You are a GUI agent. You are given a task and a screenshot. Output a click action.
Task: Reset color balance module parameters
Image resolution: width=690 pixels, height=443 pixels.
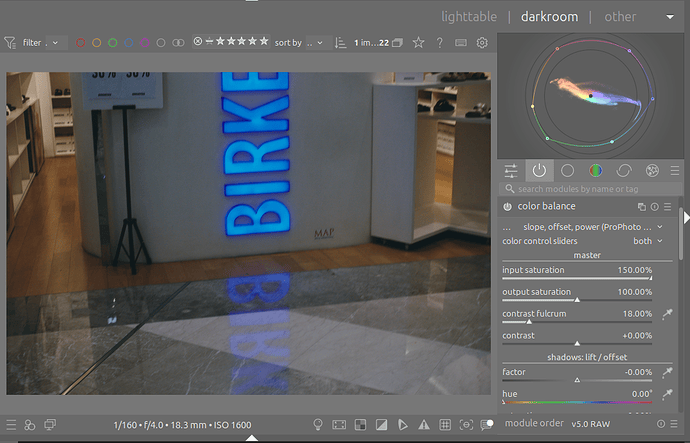[655, 207]
